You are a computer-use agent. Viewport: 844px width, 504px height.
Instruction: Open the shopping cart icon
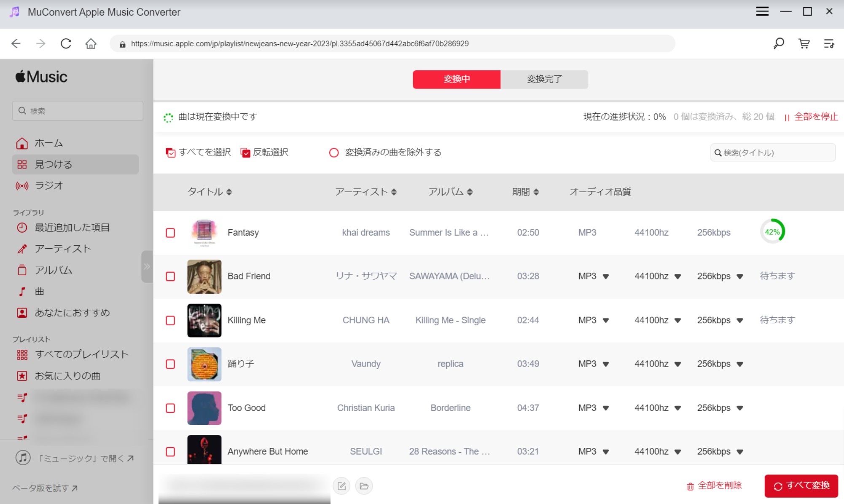point(804,43)
